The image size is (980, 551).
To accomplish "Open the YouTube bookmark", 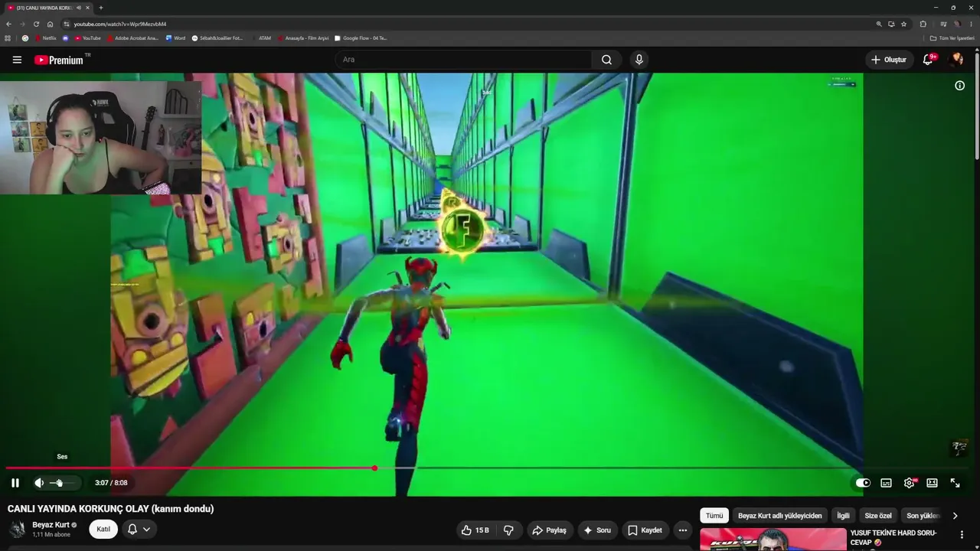I will pos(87,38).
